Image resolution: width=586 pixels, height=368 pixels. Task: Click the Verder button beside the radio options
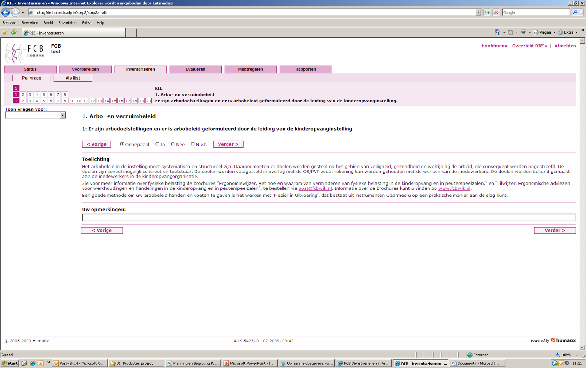point(228,144)
